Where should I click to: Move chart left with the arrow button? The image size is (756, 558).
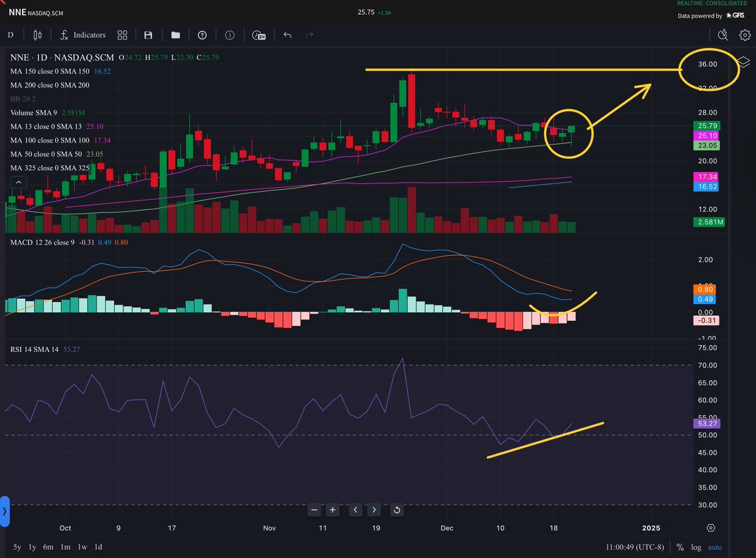click(356, 509)
